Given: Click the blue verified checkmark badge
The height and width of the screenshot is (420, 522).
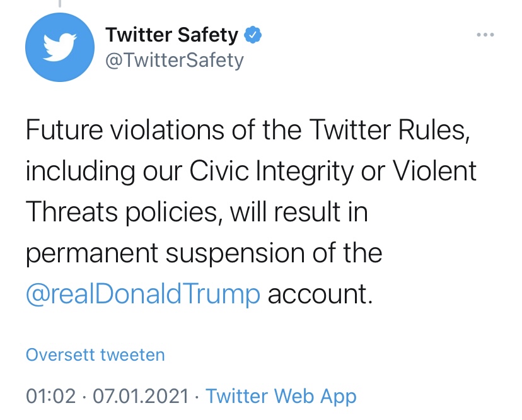Looking at the screenshot, I should click(253, 35).
